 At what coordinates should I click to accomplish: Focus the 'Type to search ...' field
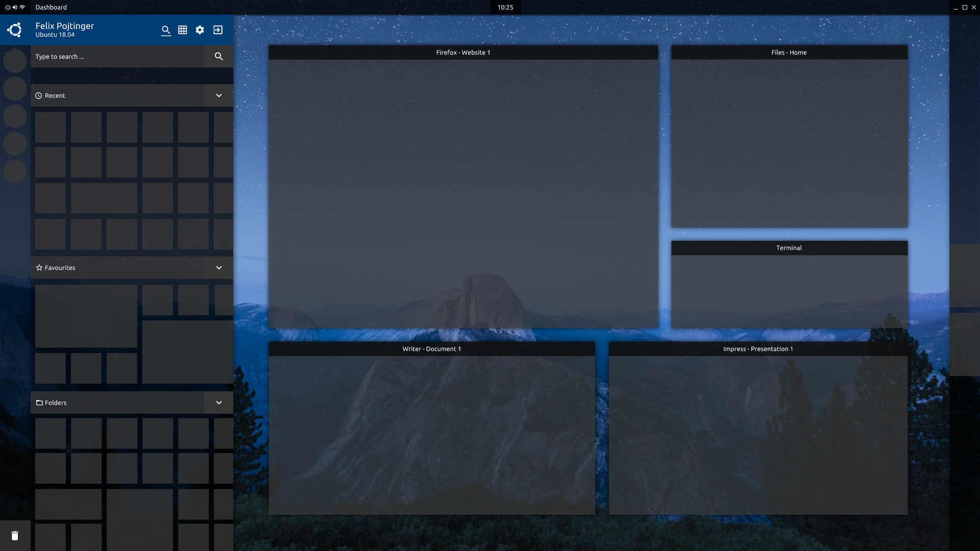pyautogui.click(x=117, y=57)
